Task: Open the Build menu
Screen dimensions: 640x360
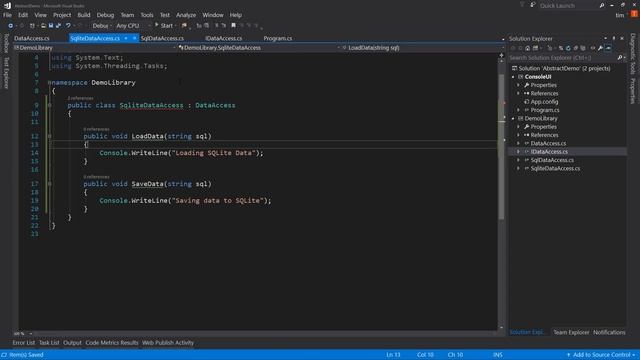Action: [84, 15]
